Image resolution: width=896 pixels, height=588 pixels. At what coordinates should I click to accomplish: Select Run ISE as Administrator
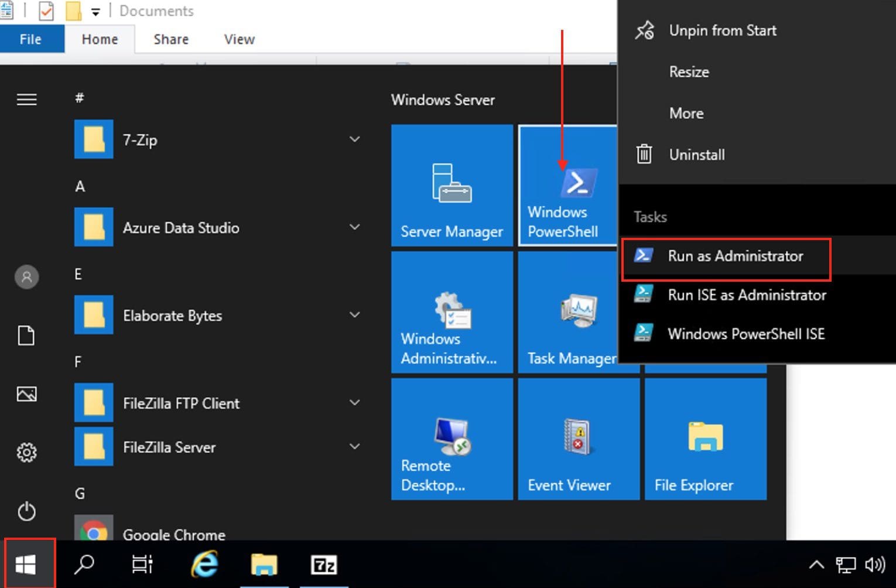747,295
